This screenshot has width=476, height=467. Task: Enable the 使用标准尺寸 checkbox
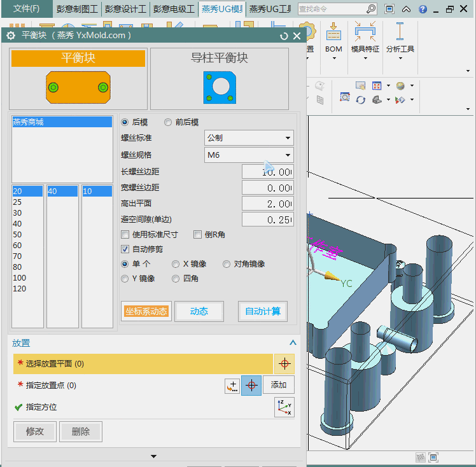coord(125,234)
